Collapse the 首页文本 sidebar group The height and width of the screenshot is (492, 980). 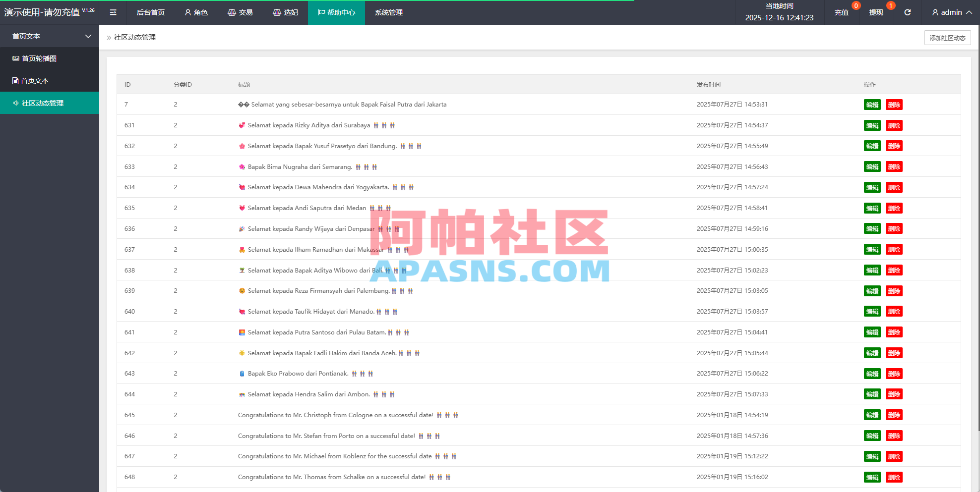(x=50, y=36)
